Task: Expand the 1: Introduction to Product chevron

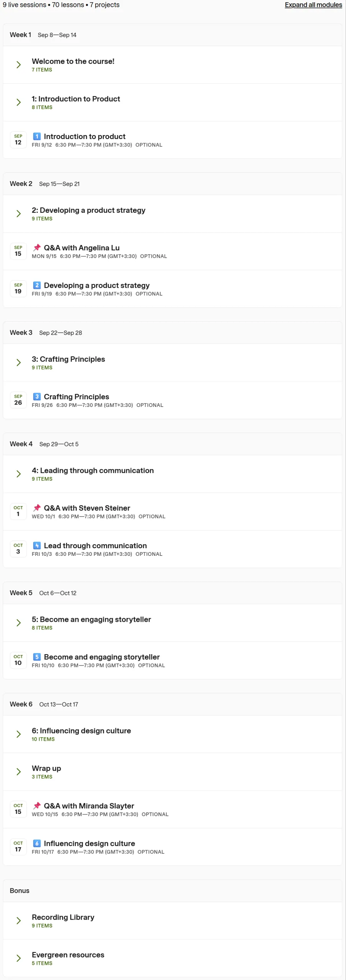Action: point(18,102)
